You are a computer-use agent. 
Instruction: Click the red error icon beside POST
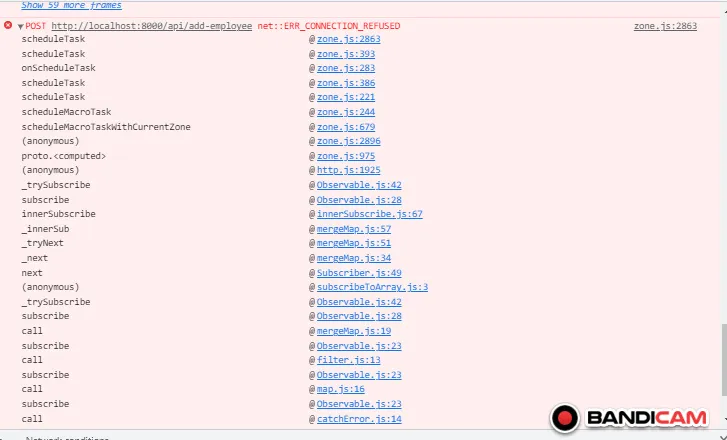point(8,25)
